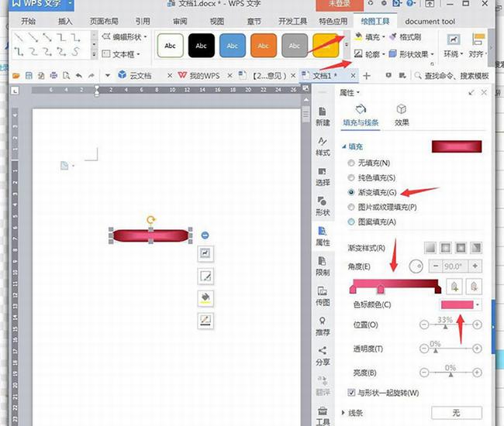Select the 样式 sidebar icon
504x426 pixels.
click(x=323, y=146)
